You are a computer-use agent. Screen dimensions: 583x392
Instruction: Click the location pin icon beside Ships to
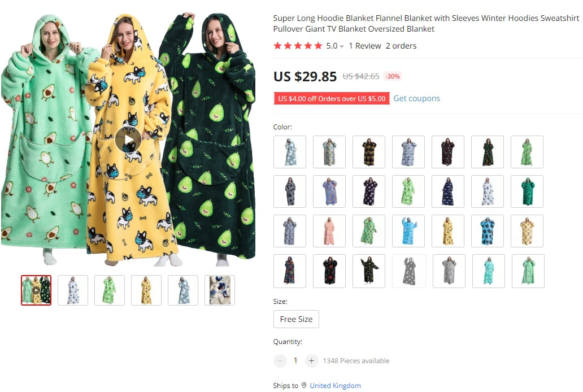click(x=304, y=385)
